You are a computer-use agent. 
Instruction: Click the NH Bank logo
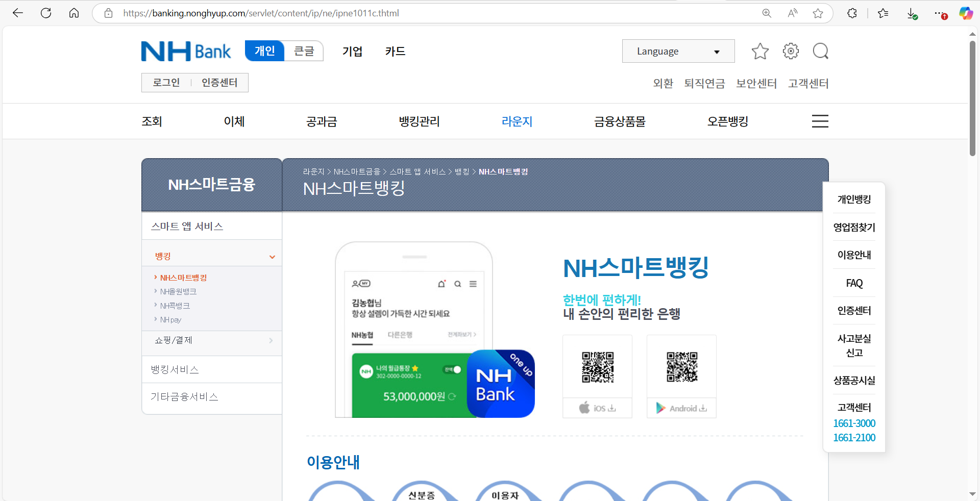point(186,51)
